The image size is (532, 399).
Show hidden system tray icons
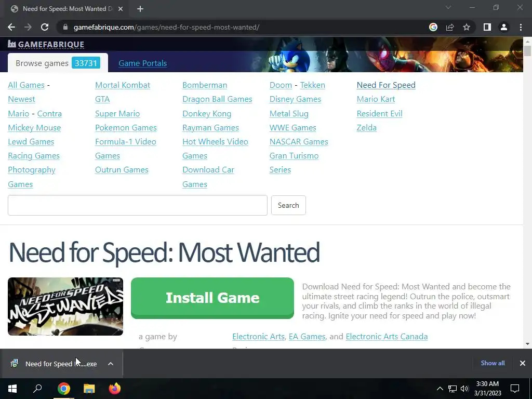(440, 389)
